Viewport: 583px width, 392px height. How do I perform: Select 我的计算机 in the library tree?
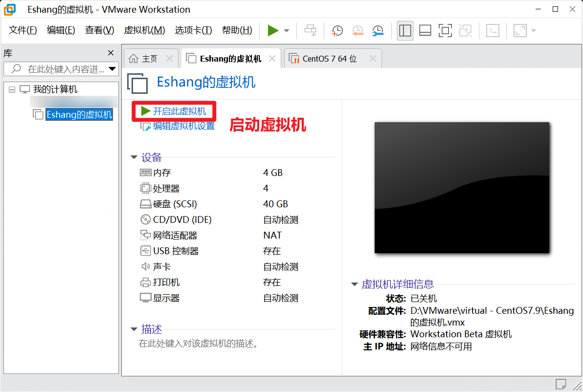pyautogui.click(x=55, y=89)
